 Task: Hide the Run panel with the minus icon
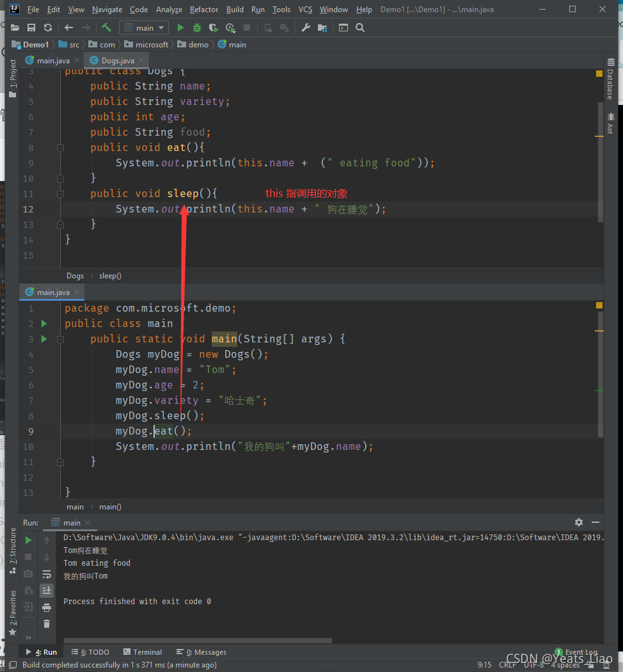click(x=595, y=522)
